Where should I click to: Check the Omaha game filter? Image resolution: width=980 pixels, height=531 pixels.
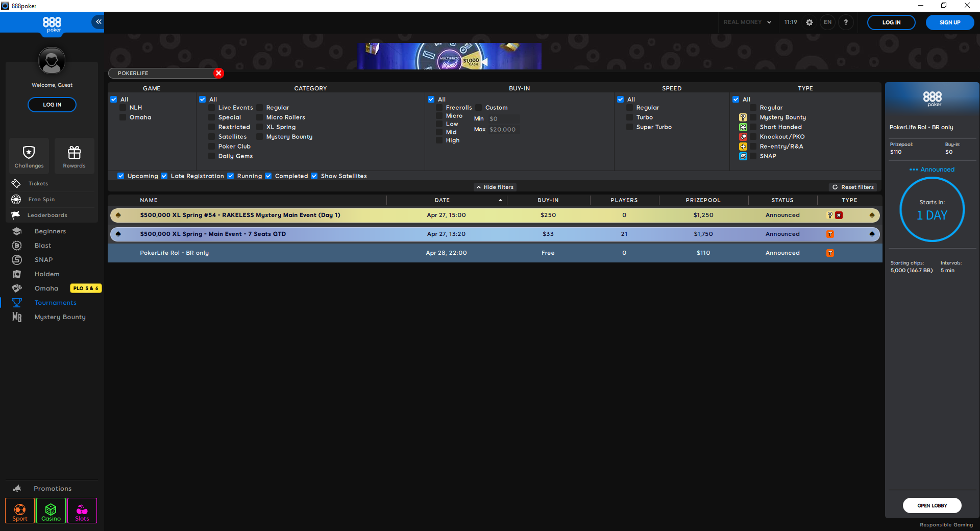[x=123, y=117]
